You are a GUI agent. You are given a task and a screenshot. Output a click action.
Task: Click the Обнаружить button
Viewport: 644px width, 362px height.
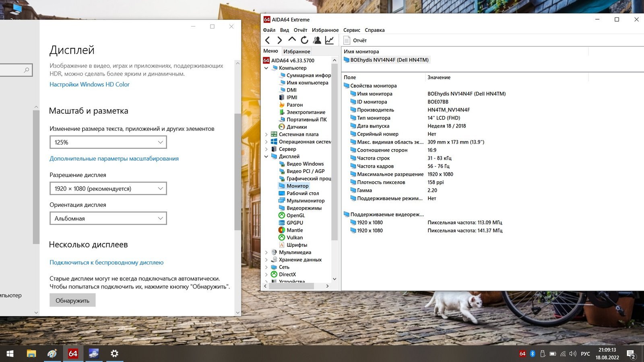pyautogui.click(x=72, y=300)
